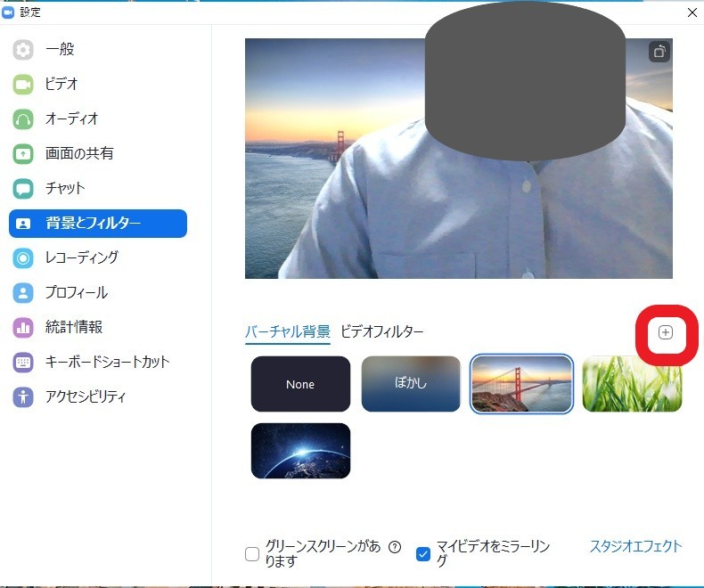Click the Keyboard Shortcuts keyboard icon
Viewport: 704px width, 588px height.
point(23,363)
